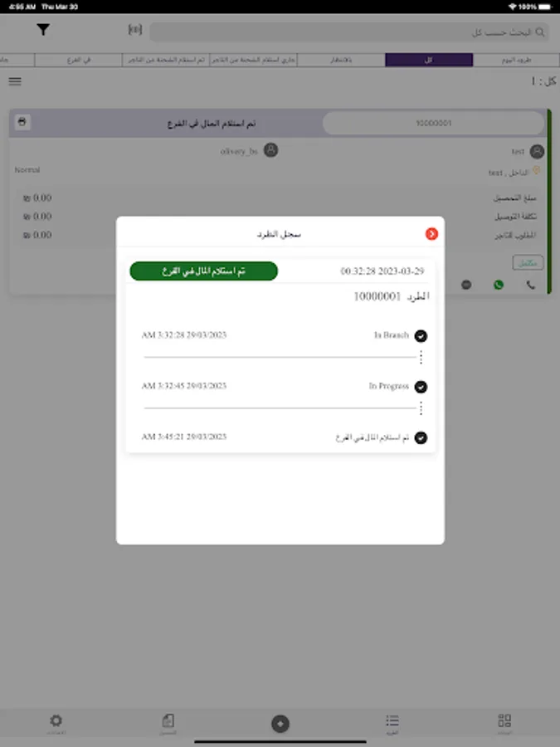The width and height of the screenshot is (560, 747).
Task: Open the filter funnel icon
Action: pos(43,30)
